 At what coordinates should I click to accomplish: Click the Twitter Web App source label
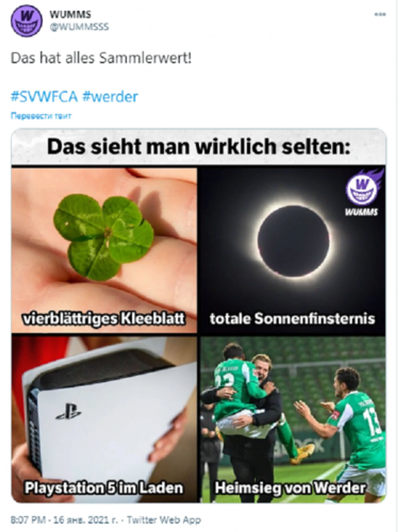coord(164,519)
